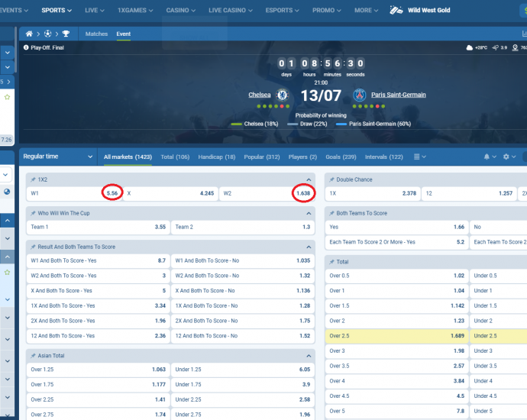The height and width of the screenshot is (420, 527).
Task: Bet on draw X at 4.245
Action: [170, 193]
